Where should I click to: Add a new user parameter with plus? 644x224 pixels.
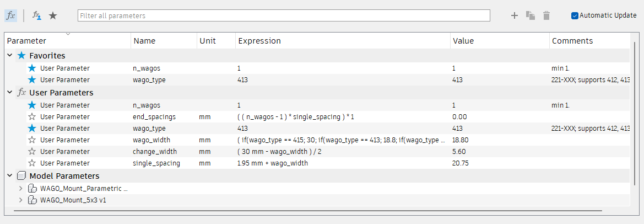tap(515, 15)
